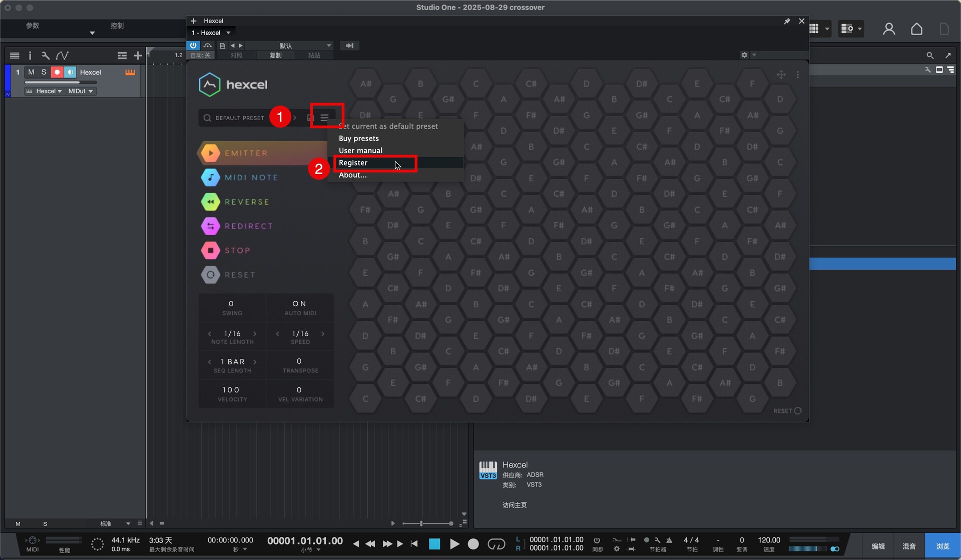This screenshot has width=961, height=560.
Task: Open the MIDut output dropdown on track
Action: click(80, 91)
